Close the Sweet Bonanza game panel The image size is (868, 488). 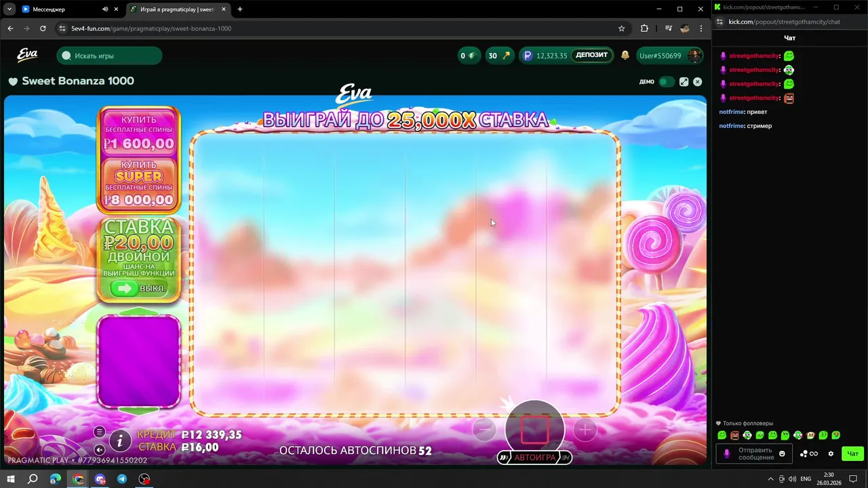pyautogui.click(x=698, y=81)
